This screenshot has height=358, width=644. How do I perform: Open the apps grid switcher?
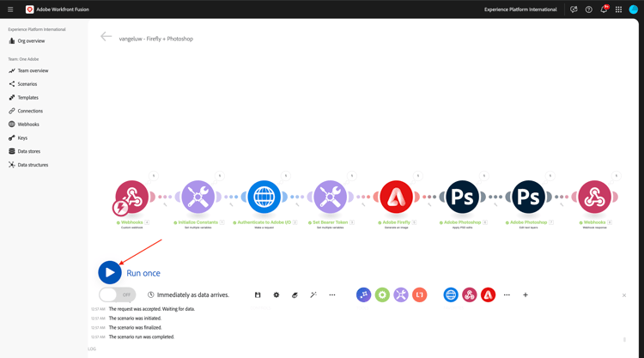point(618,9)
